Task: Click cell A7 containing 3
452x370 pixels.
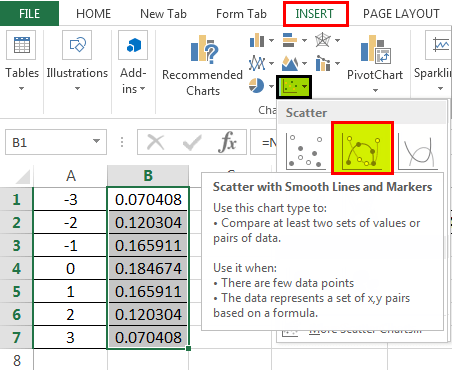Action: tap(70, 337)
